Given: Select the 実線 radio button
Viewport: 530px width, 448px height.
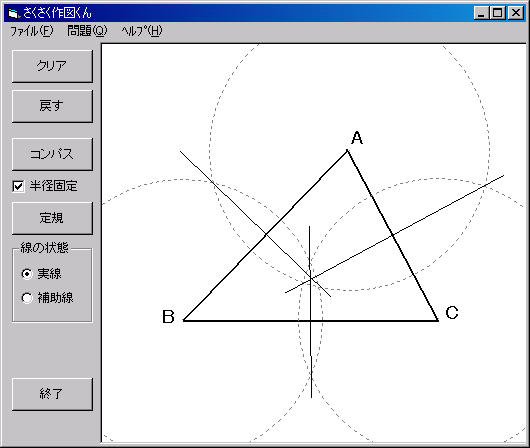Looking at the screenshot, I should 27,274.
